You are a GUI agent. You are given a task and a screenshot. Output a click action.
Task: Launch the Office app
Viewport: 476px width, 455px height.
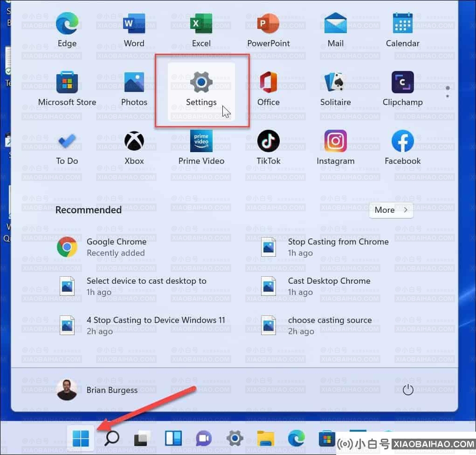pos(269,89)
